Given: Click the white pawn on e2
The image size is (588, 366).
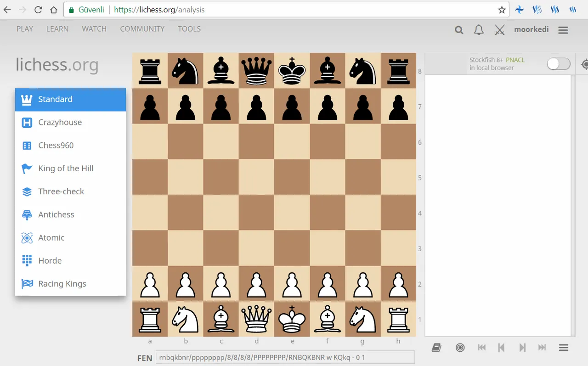Looking at the screenshot, I should pos(292,284).
